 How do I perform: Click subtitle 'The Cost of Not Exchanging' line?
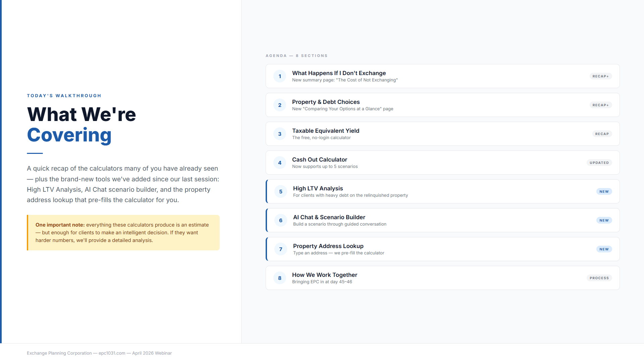(x=345, y=80)
